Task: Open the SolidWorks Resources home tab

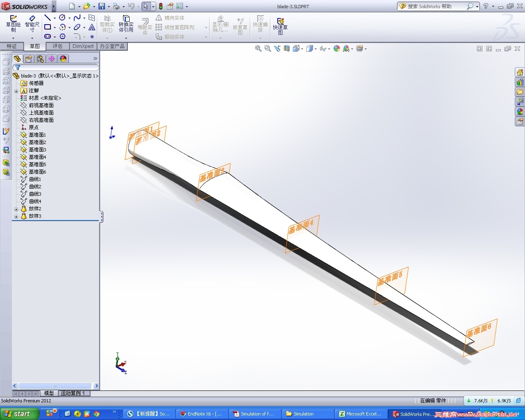Action: (520, 72)
